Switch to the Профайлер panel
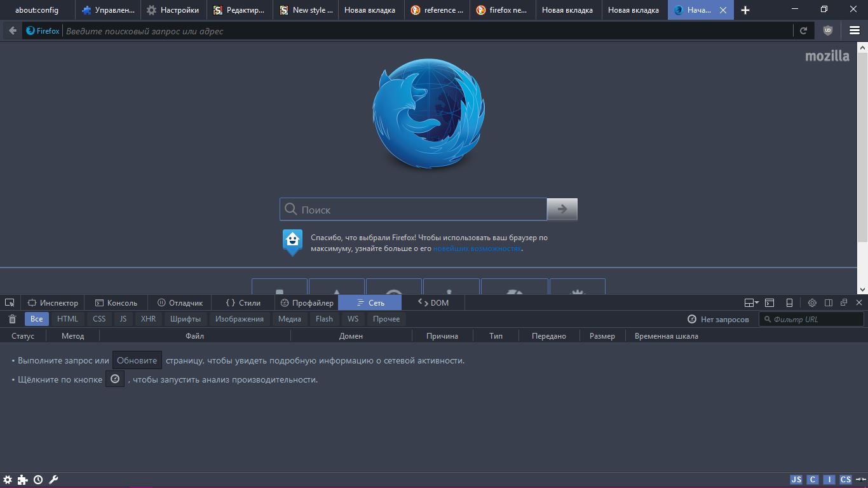Image resolution: width=868 pixels, height=488 pixels. click(x=307, y=303)
